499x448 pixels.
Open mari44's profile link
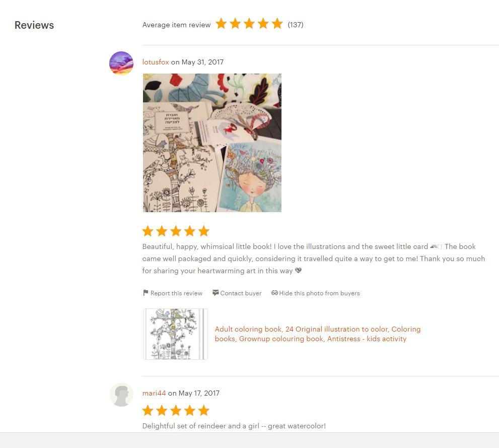coord(154,393)
